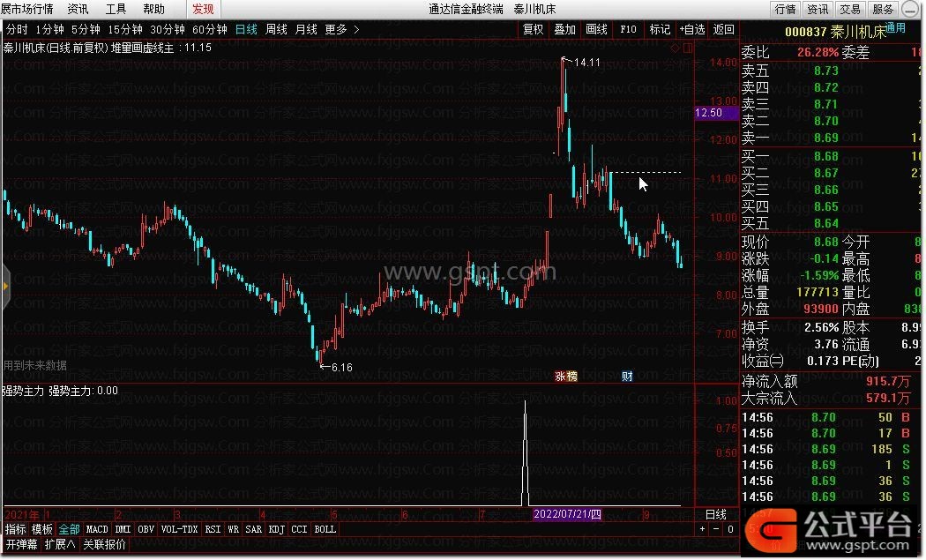This screenshot has width=926, height=560.
Task: Click the 返回 back button
Action: [723, 29]
